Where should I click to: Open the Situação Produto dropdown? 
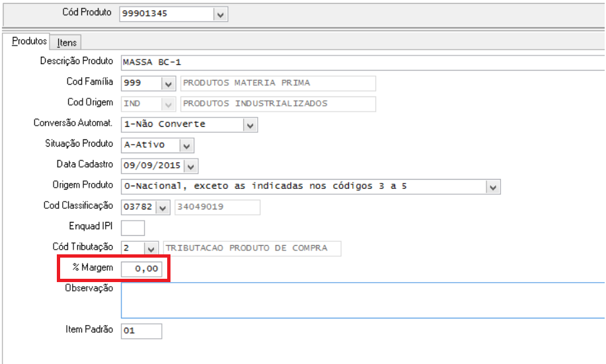tap(187, 145)
